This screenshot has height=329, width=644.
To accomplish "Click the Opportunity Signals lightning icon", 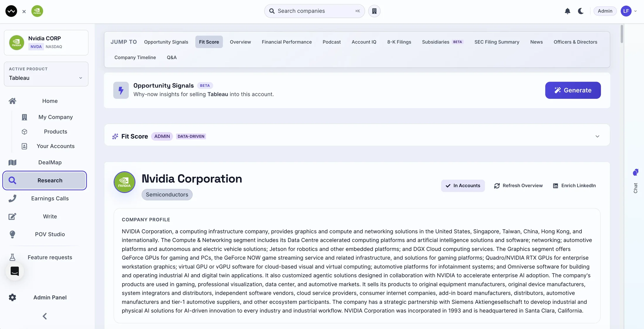I will click(x=121, y=90).
